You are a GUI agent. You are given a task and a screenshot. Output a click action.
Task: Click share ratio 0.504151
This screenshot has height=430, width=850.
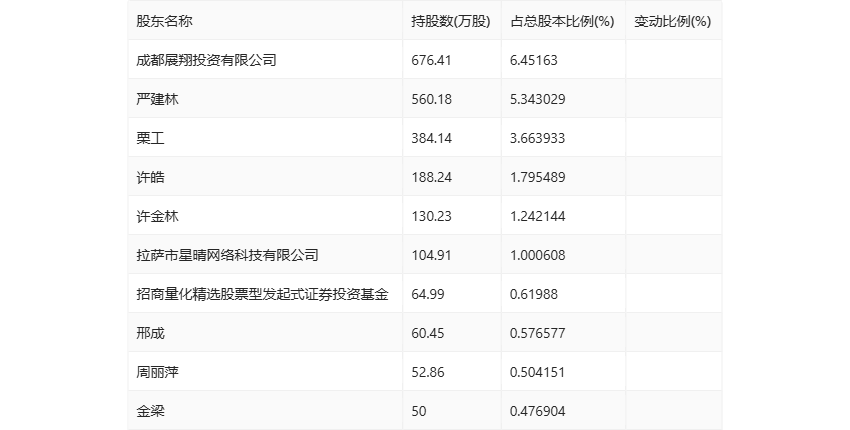click(537, 373)
